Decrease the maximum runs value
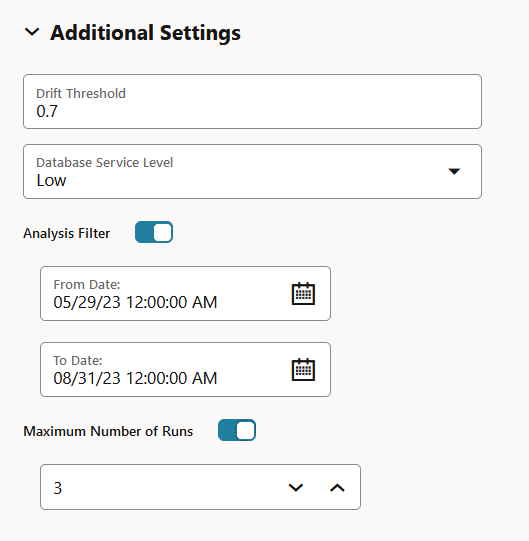This screenshot has height=541, width=529. tap(296, 488)
